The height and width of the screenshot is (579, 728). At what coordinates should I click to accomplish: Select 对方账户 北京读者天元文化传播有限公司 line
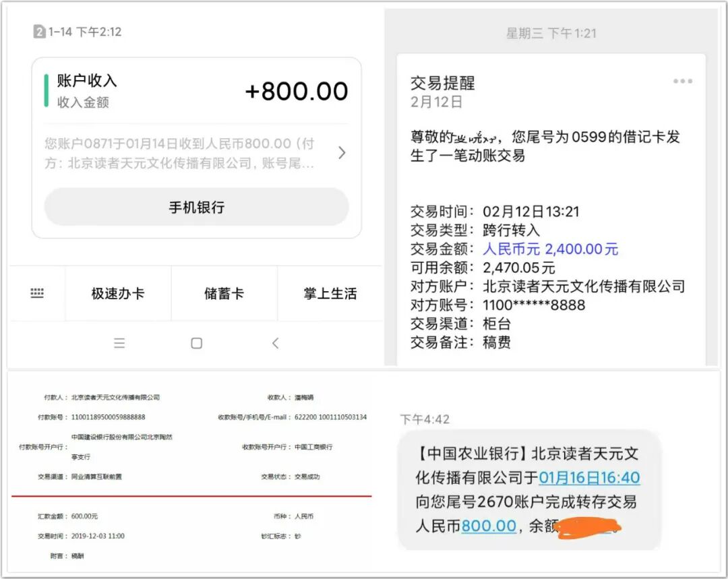[548, 286]
